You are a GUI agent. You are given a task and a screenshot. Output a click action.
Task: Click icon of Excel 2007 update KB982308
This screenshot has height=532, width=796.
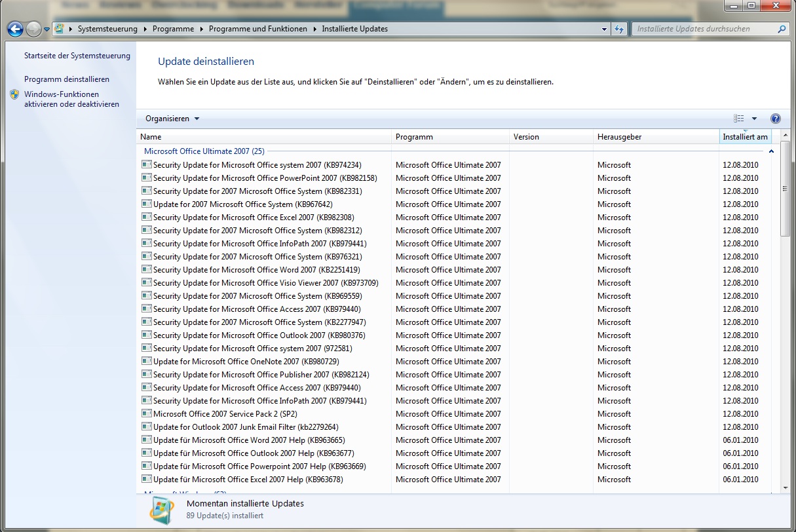(x=147, y=218)
